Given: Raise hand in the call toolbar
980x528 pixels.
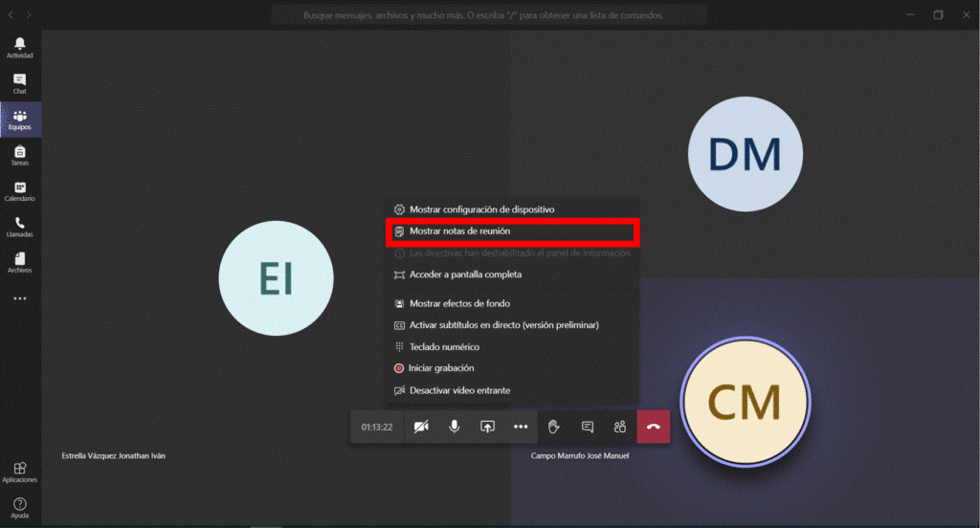Looking at the screenshot, I should click(554, 427).
